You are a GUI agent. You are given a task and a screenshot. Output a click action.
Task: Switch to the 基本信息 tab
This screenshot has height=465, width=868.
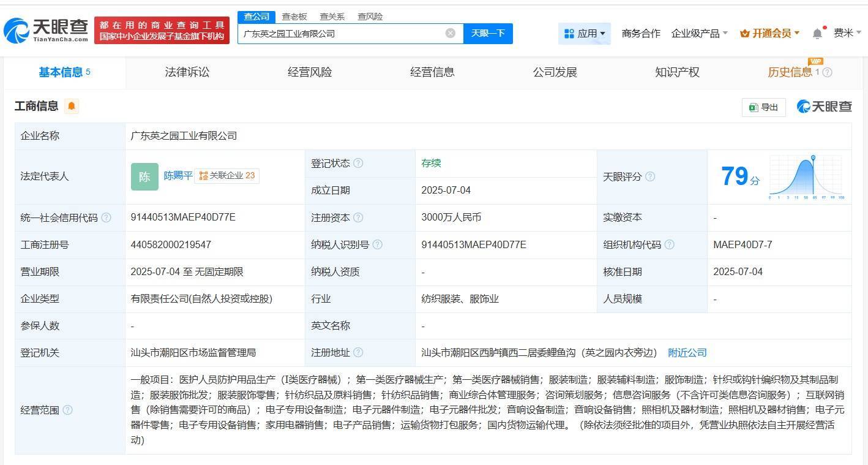coord(65,72)
